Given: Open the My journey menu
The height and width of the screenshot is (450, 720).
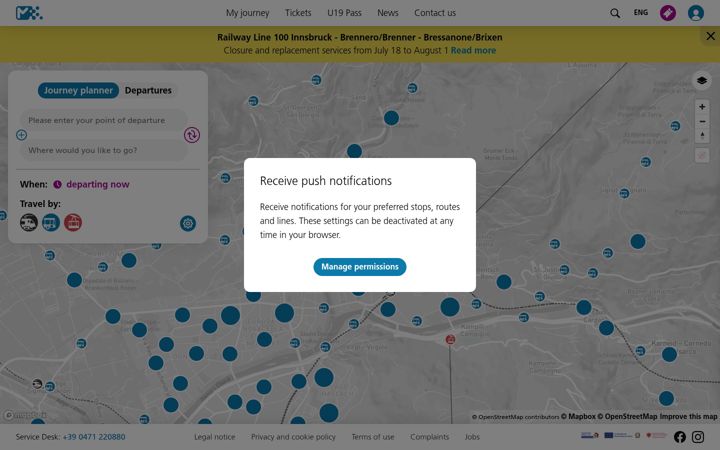Looking at the screenshot, I should 248,13.
